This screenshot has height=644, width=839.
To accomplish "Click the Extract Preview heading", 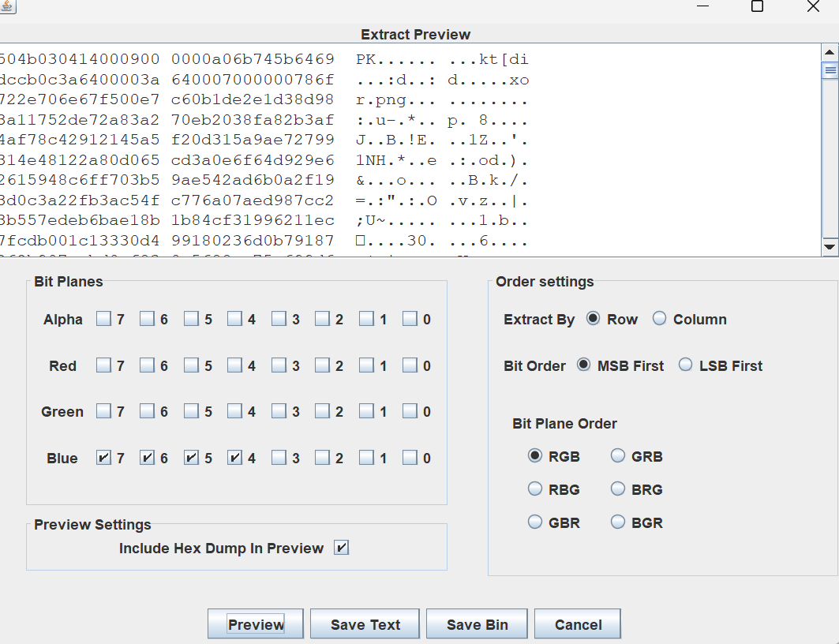I will tap(415, 34).
